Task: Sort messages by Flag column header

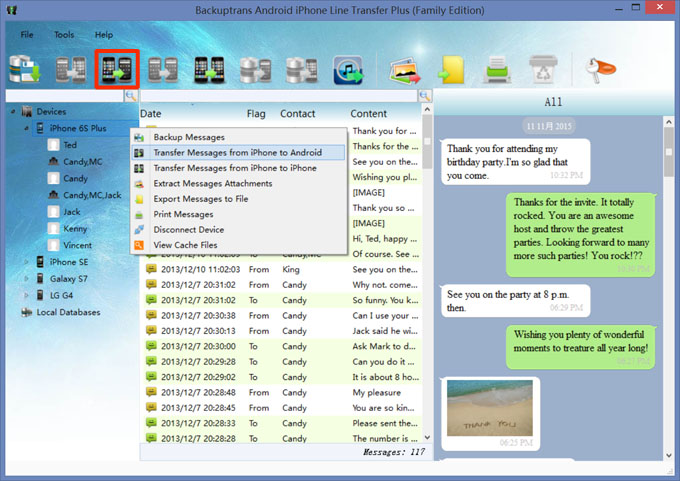Action: point(256,114)
